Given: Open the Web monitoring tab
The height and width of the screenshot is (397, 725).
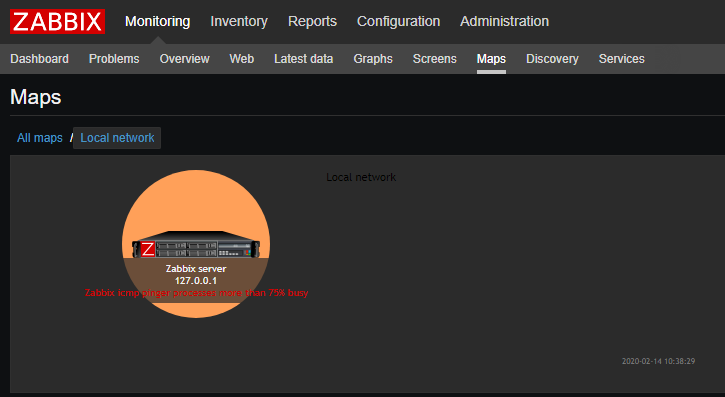Looking at the screenshot, I should pos(241,59).
